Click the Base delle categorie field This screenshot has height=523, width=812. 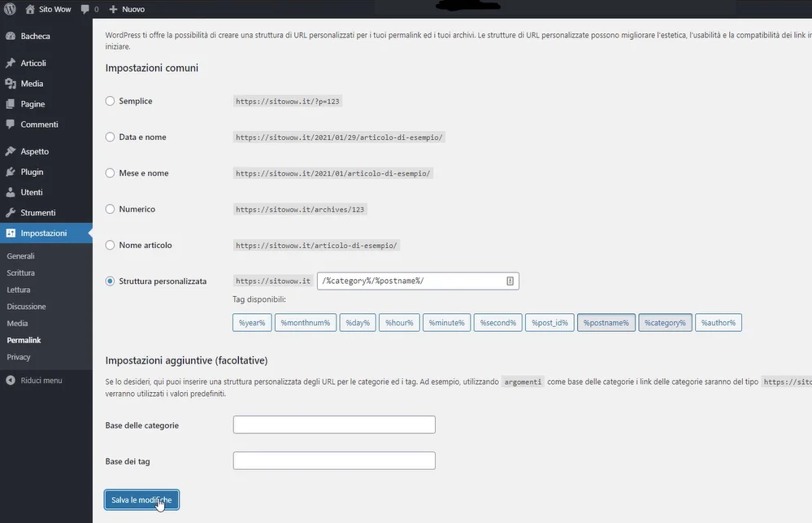(334, 425)
